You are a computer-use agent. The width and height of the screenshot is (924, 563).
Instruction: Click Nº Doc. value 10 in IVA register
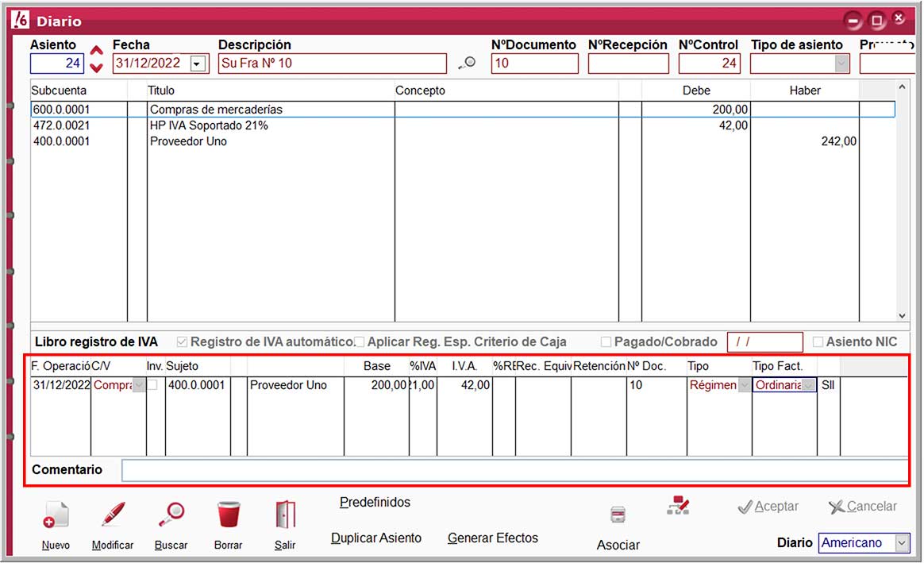pos(636,385)
